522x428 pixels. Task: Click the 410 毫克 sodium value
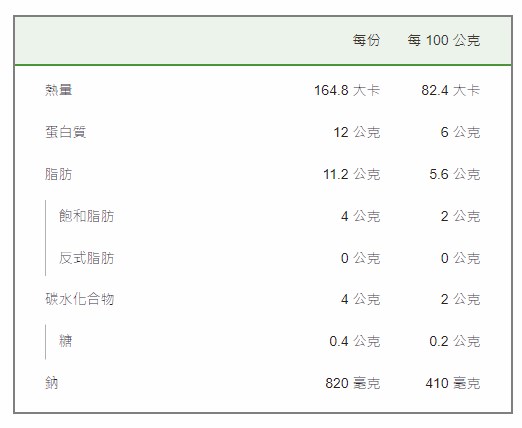453,383
